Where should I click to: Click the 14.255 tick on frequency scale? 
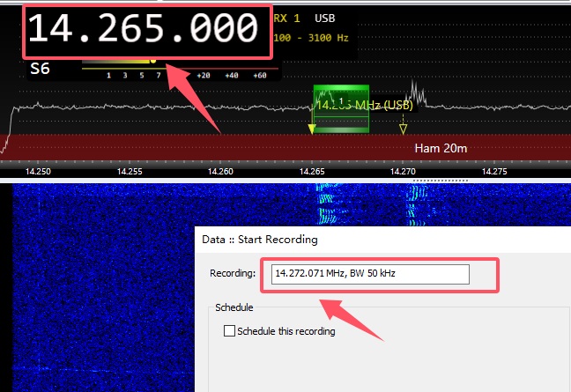point(130,172)
